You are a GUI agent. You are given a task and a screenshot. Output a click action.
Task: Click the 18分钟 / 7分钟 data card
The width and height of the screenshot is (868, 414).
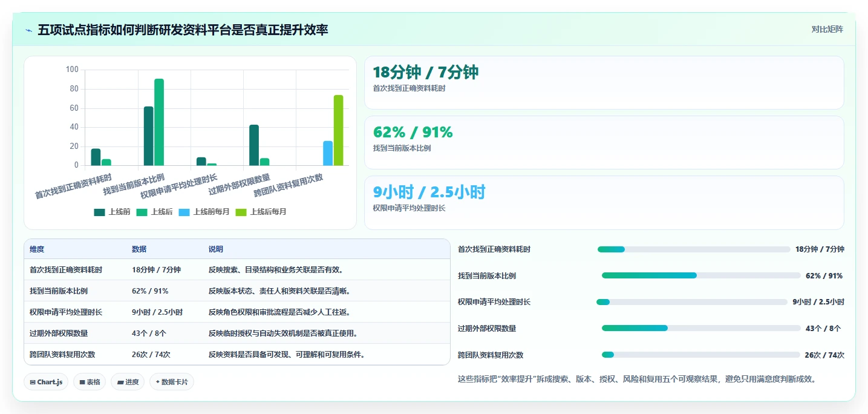pyautogui.click(x=604, y=82)
